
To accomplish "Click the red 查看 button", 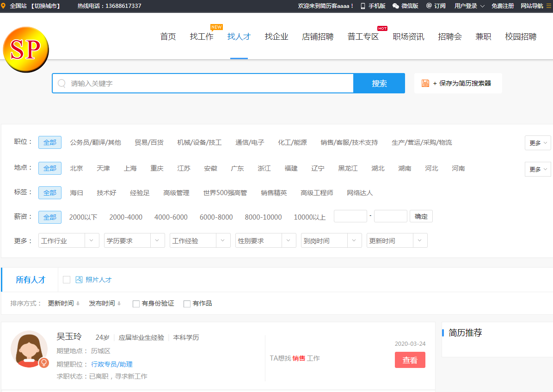I will click(410, 360).
